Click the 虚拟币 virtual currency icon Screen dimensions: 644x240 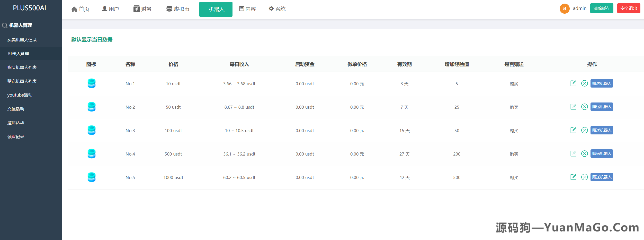[169, 8]
